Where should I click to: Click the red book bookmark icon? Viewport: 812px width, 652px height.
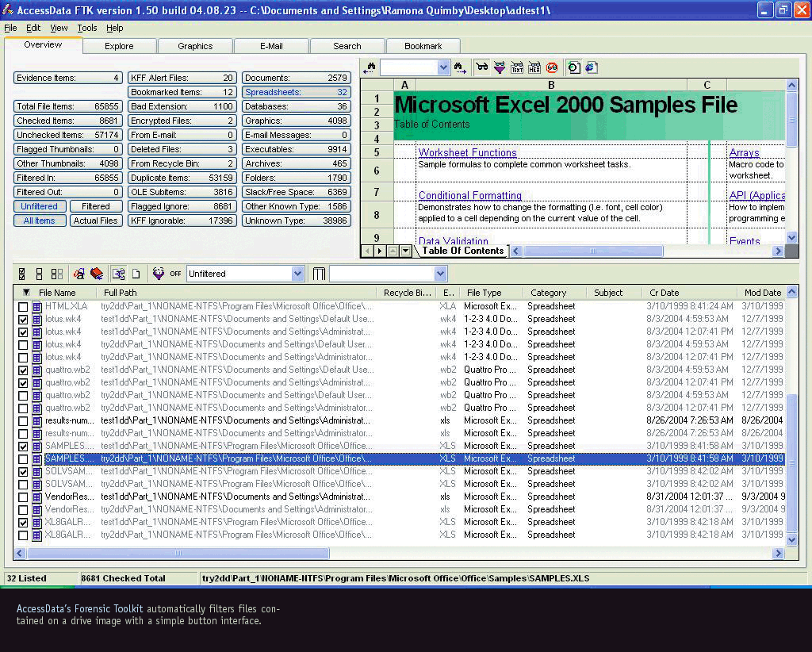[97, 274]
